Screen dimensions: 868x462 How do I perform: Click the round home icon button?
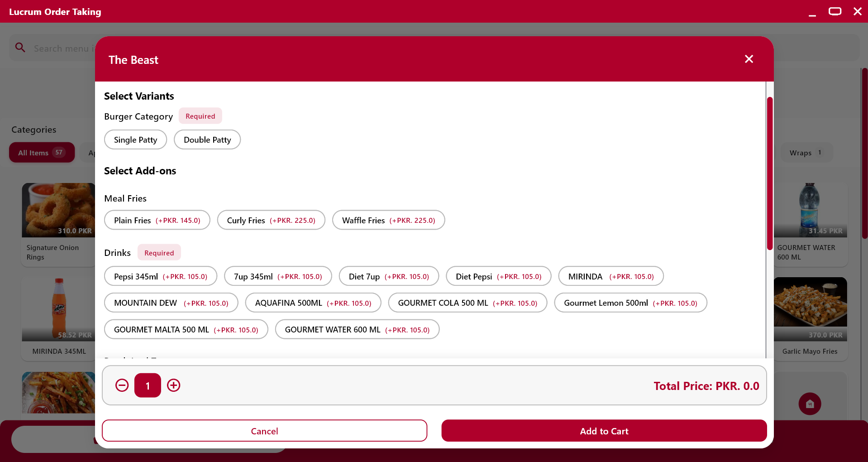[x=810, y=404]
